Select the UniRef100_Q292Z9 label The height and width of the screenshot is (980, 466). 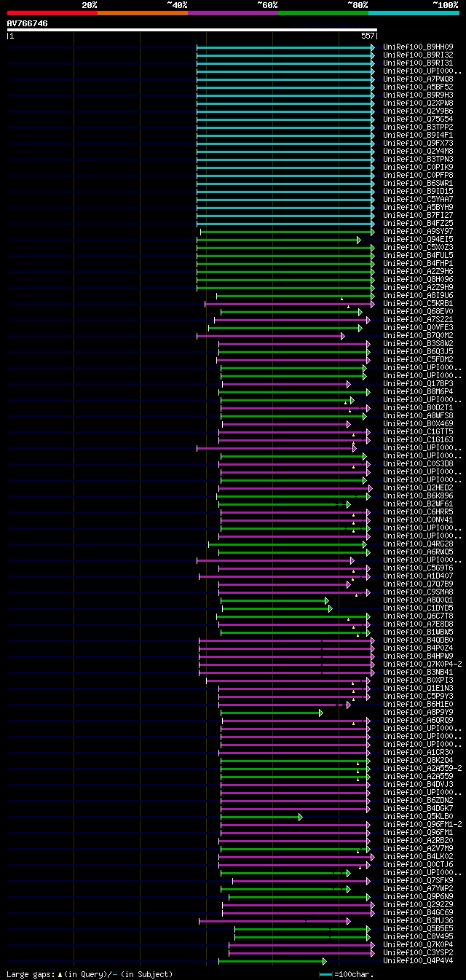tap(419, 905)
